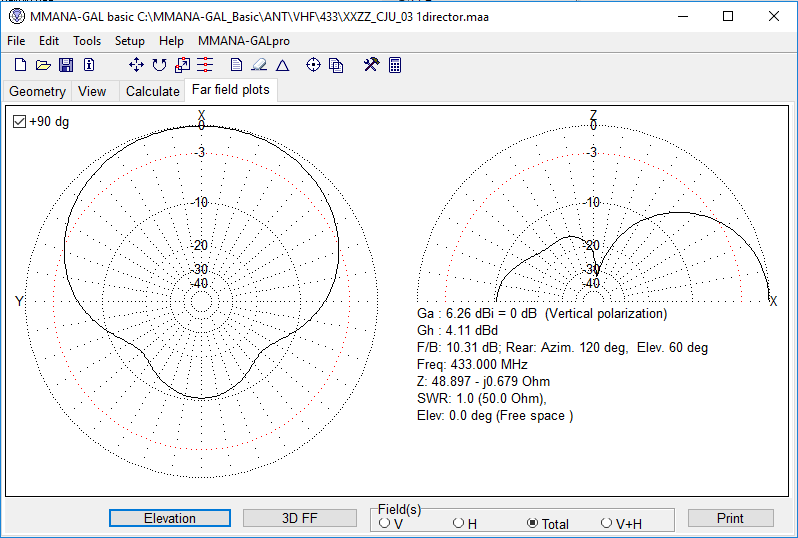Click the hammer and wrench tools icon
The image size is (798, 538).
click(371, 65)
